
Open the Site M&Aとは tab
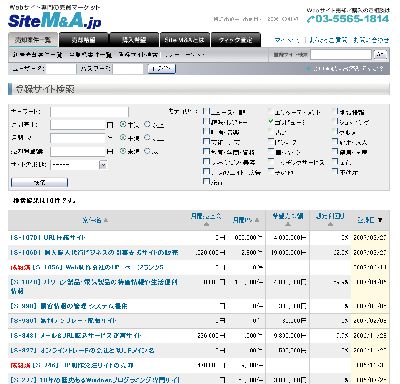[x=185, y=40]
